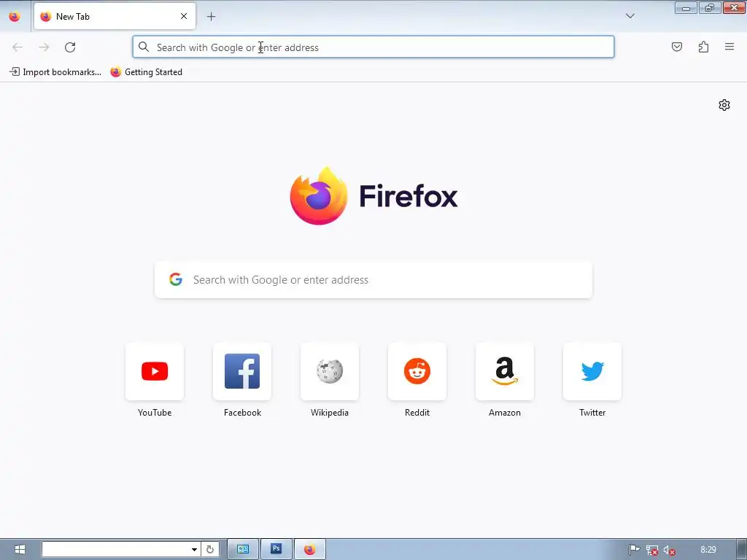The image size is (747, 560).
Task: Open a new tab with the plus button
Action: click(x=211, y=17)
